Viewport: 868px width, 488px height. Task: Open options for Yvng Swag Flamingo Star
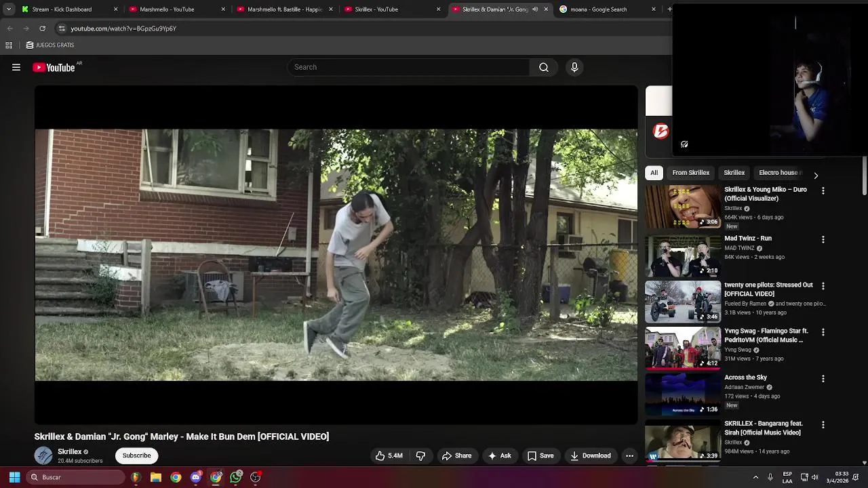[x=823, y=333]
